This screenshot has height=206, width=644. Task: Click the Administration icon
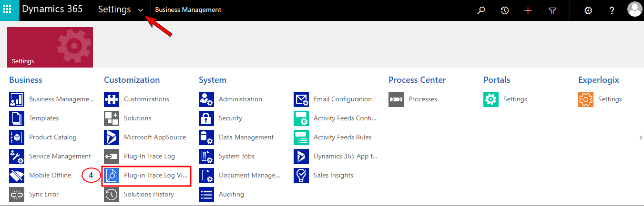pos(206,99)
